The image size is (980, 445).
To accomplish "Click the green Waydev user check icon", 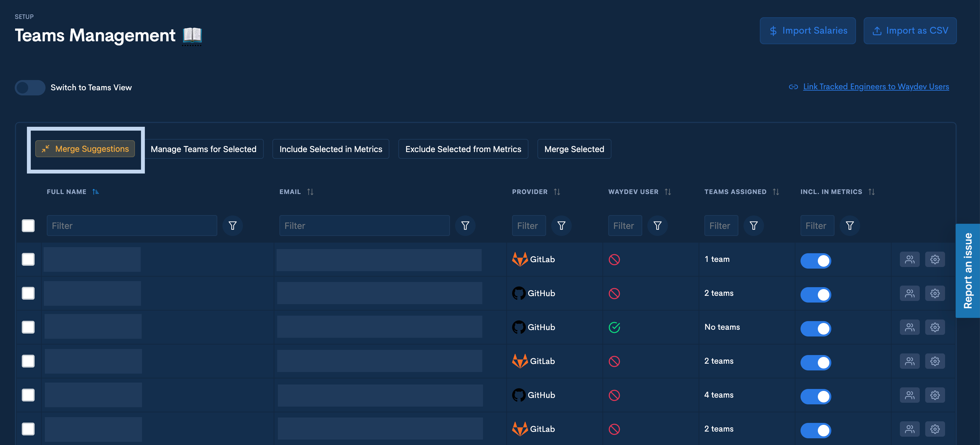I will click(614, 327).
